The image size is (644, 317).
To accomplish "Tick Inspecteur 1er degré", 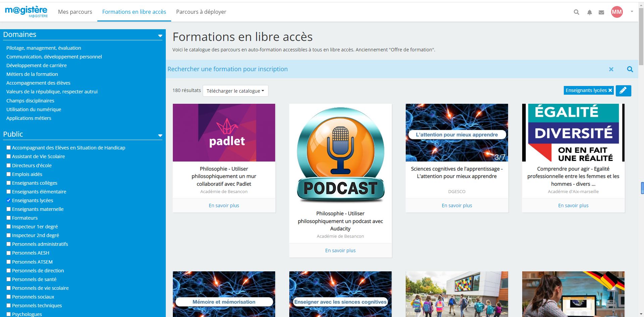I will [x=9, y=227].
